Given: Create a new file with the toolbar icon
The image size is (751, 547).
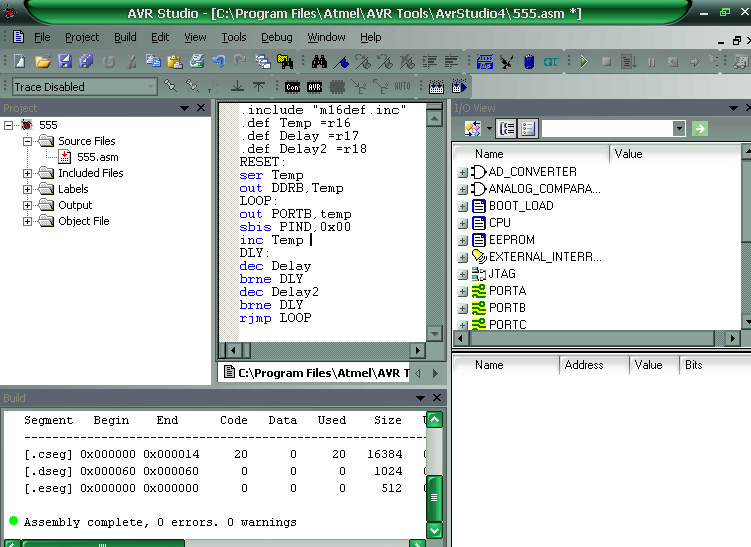Looking at the screenshot, I should [20, 61].
